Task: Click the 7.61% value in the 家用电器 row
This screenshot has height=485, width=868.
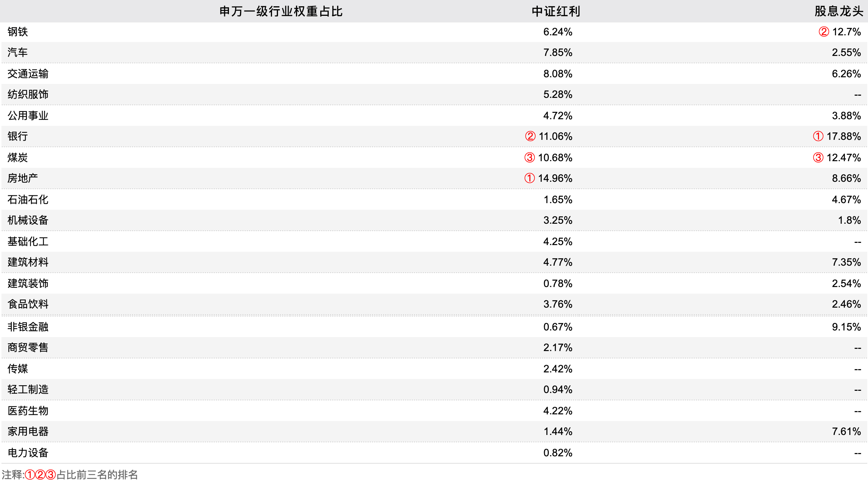Action: point(846,432)
